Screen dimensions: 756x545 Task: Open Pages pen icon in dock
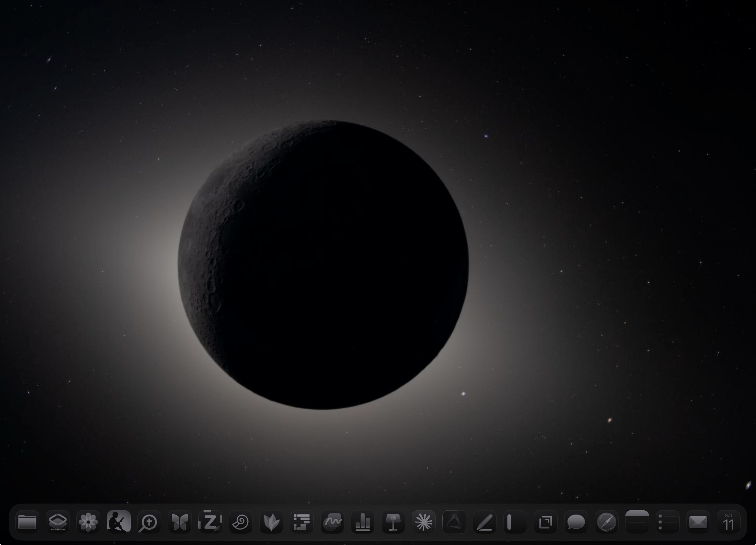pyautogui.click(x=485, y=522)
